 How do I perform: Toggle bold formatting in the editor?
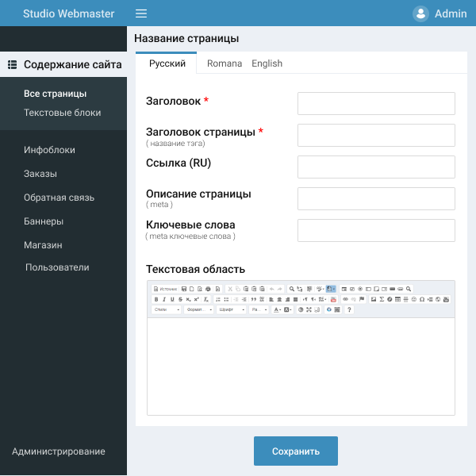(x=155, y=299)
